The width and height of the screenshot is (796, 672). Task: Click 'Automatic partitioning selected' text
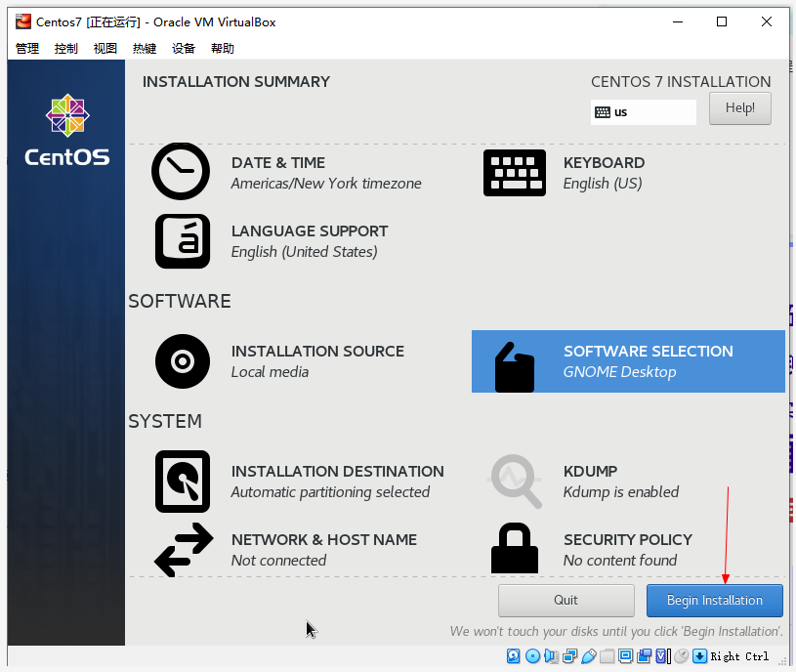(x=330, y=492)
